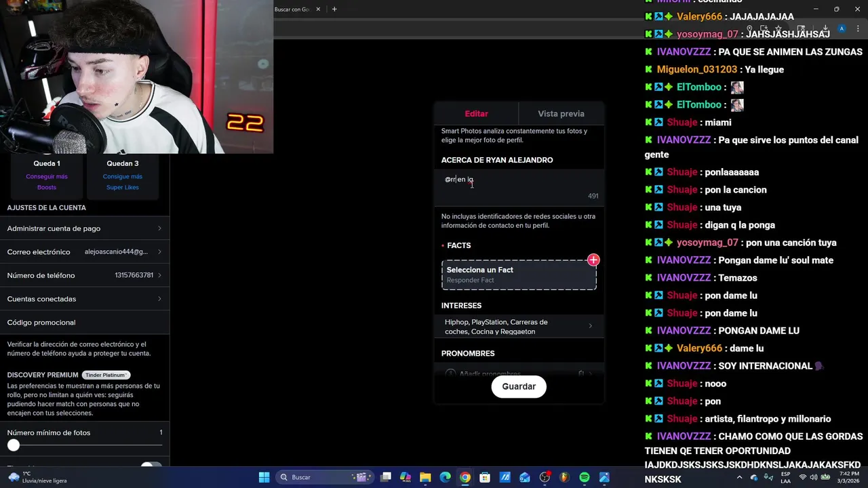Click 'Consigue más Super Likes' link
This screenshot has height=488, width=868.
click(123, 182)
